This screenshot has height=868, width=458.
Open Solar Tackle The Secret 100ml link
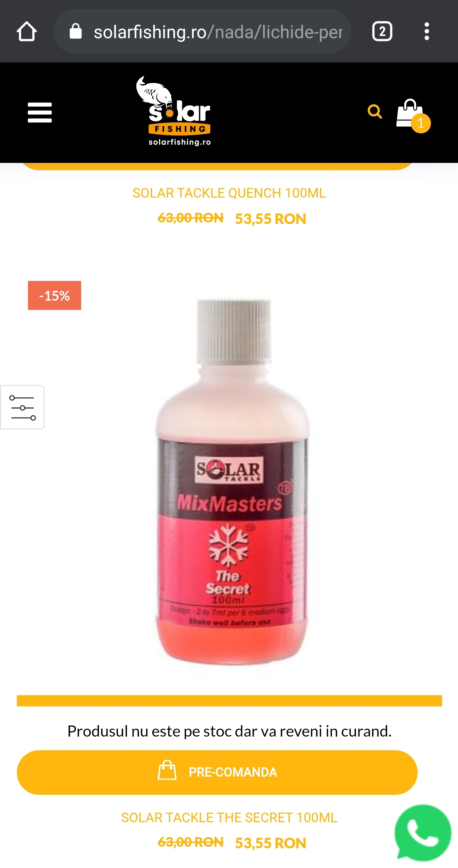(x=229, y=817)
